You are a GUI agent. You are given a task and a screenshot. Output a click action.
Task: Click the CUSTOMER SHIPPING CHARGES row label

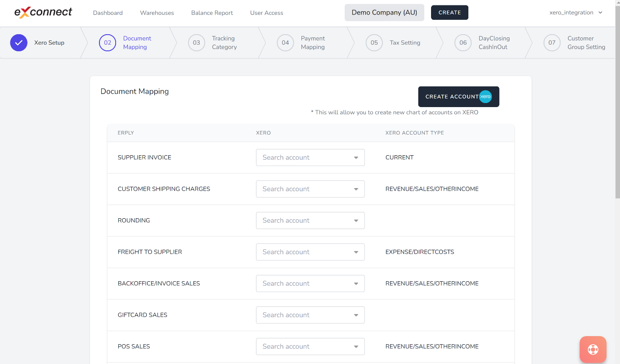[164, 189]
